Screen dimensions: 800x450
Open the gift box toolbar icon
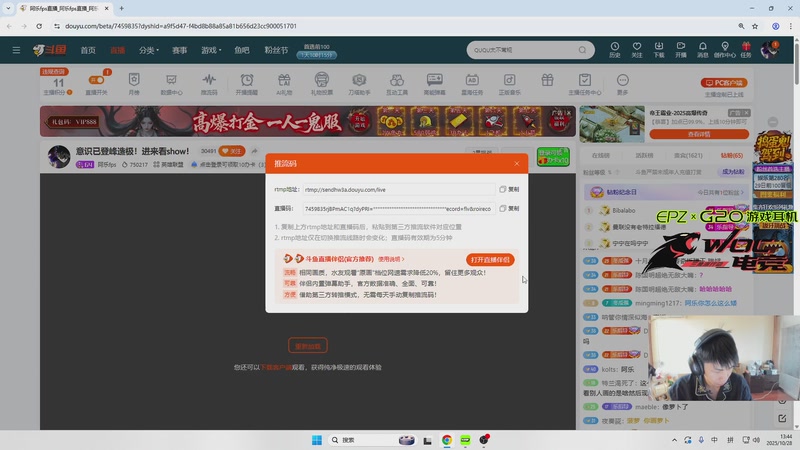pyautogui.click(x=547, y=80)
